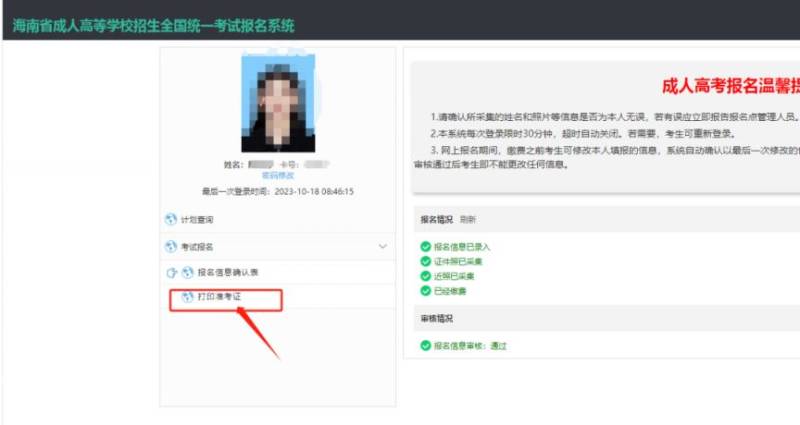The image size is (800, 425).
Task: Click green check icon for 报名信息已录入
Action: [x=425, y=247]
